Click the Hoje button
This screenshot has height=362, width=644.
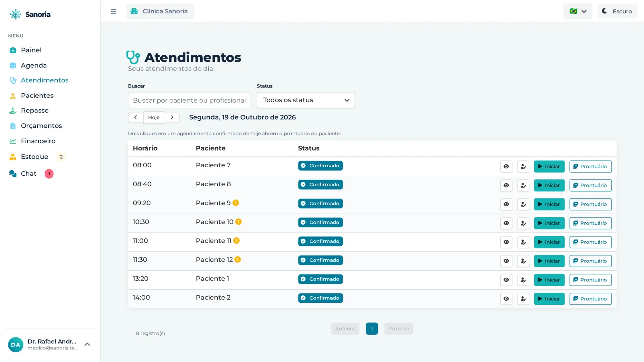pyautogui.click(x=154, y=117)
